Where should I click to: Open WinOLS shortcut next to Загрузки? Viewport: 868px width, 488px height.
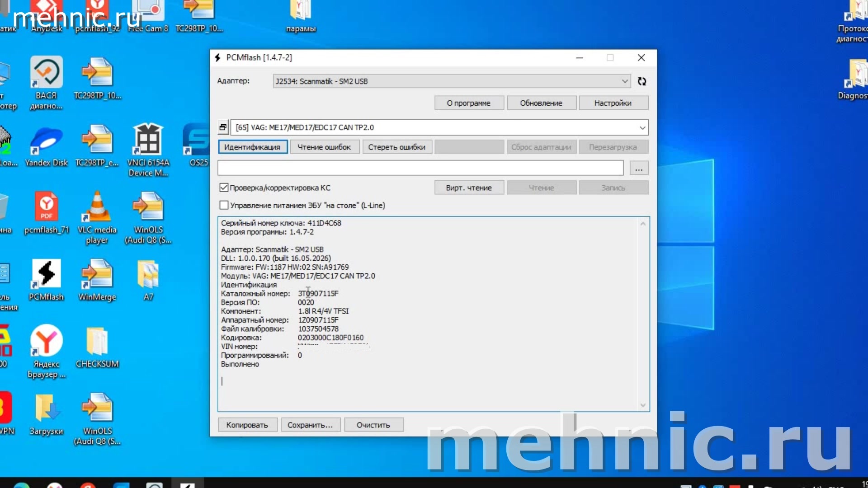point(97,419)
